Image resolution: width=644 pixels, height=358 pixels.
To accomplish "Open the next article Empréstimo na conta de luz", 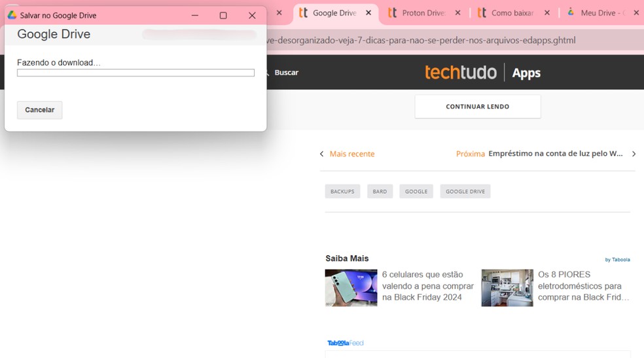I will (x=555, y=154).
